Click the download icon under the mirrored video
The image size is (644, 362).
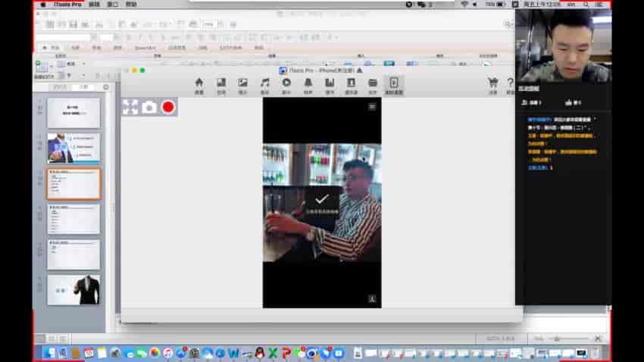372,298
